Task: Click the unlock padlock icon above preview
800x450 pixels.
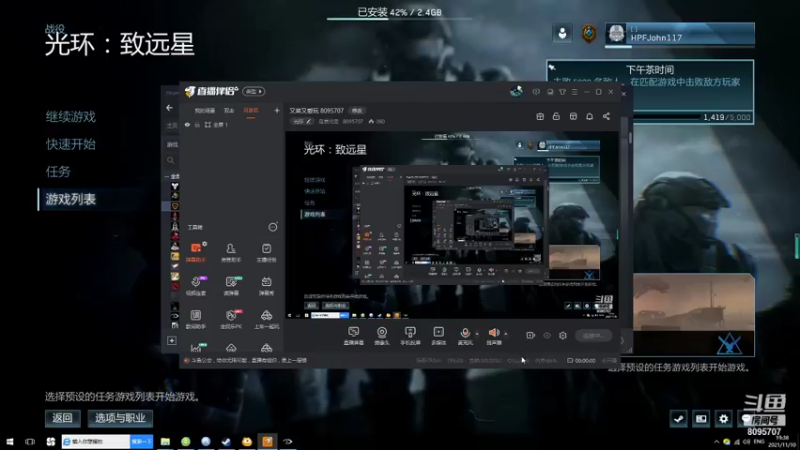Action: pos(556,116)
